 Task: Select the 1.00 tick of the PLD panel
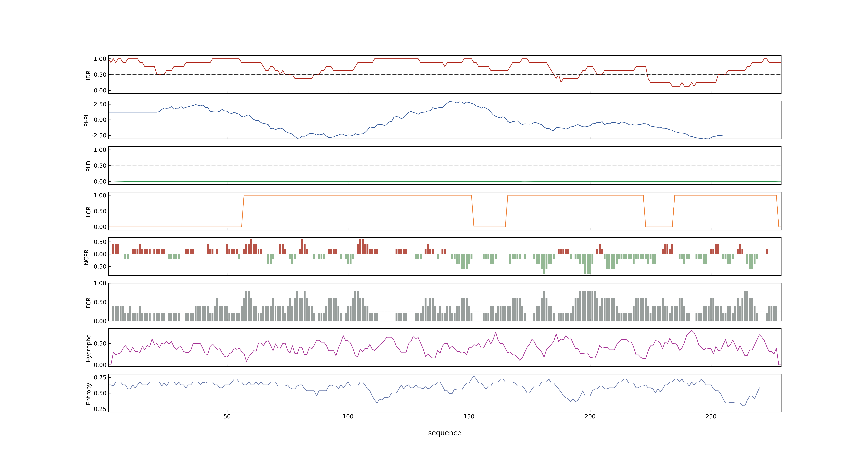coord(100,150)
